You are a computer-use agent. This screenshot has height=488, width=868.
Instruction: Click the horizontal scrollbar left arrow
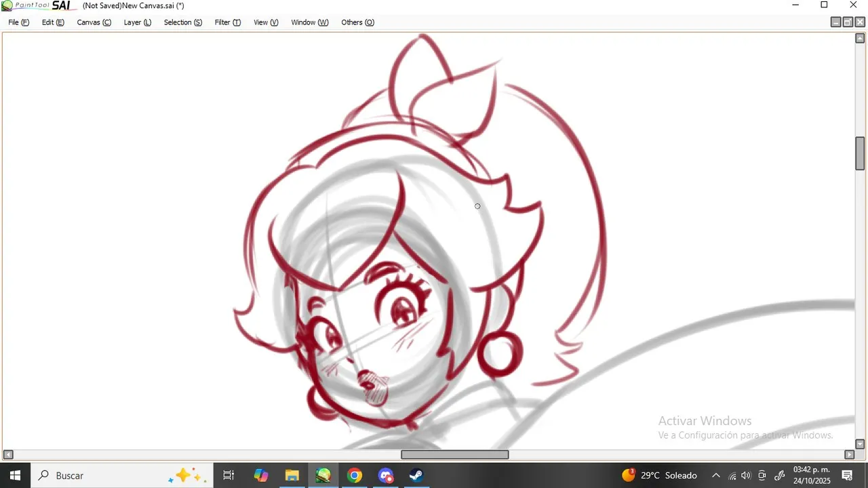pos(8,455)
